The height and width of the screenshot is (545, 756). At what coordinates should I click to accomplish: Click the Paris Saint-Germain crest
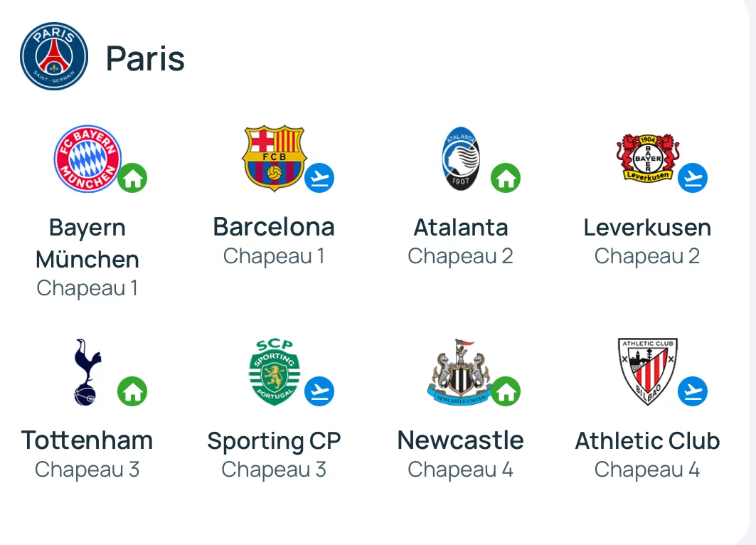coord(54,56)
